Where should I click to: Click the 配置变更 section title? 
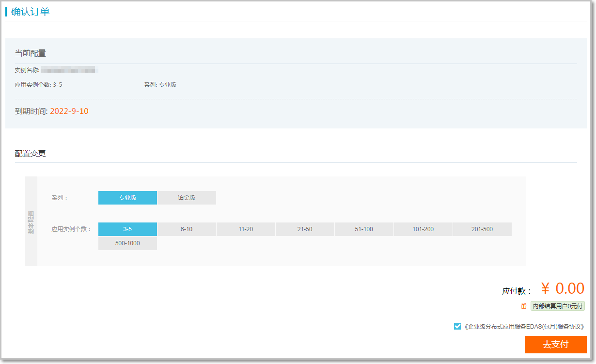pyautogui.click(x=31, y=154)
